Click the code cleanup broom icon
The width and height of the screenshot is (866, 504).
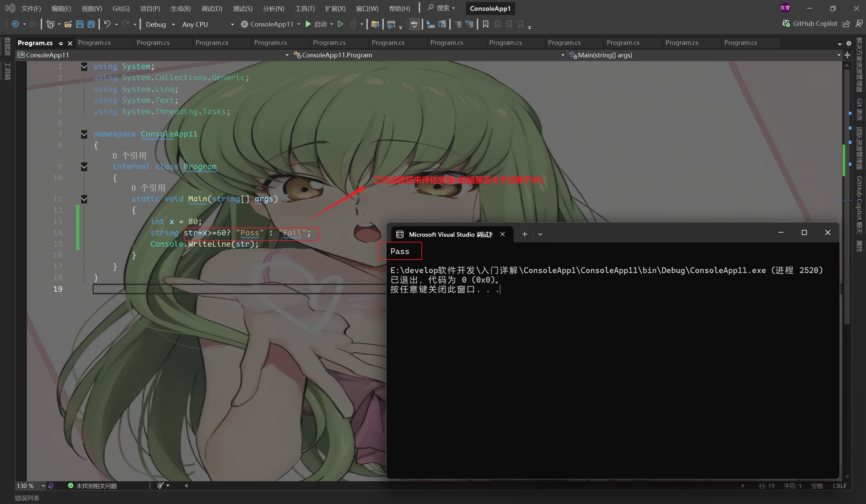click(161, 486)
